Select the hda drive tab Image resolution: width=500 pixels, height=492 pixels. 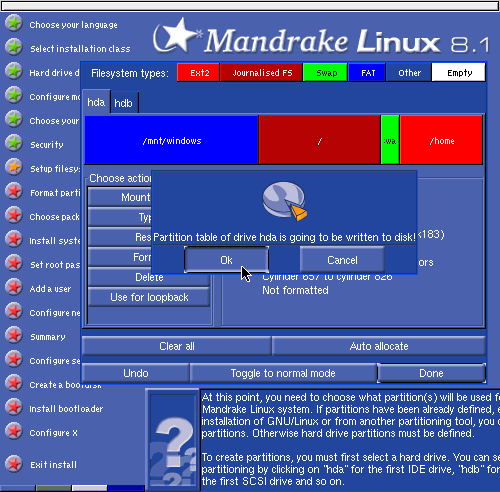tap(96, 102)
